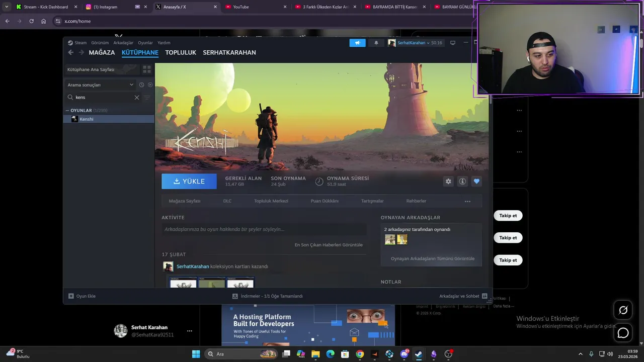Image resolution: width=644 pixels, height=362 pixels.
Task: Click the blue YÜKLE install button
Action: point(189,182)
